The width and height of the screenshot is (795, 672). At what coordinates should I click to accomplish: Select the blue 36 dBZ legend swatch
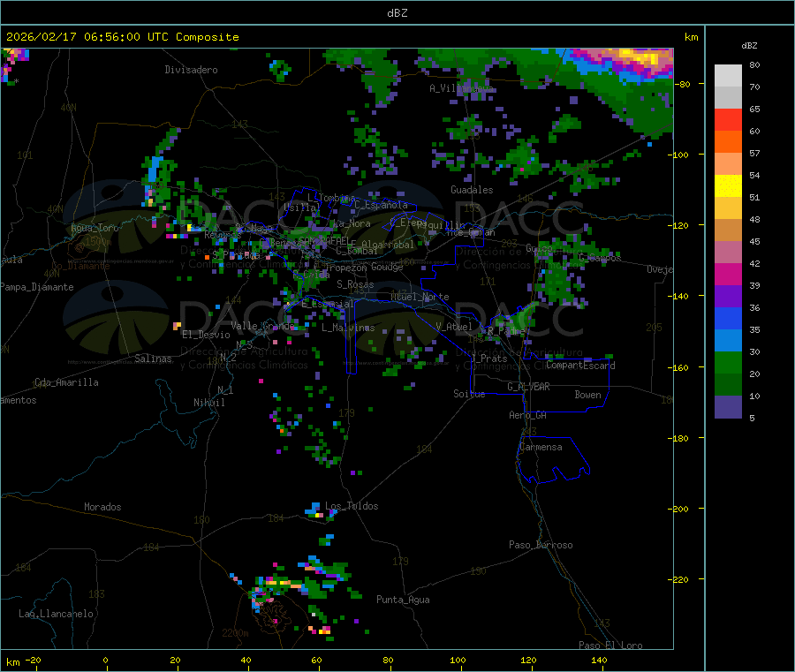click(728, 318)
